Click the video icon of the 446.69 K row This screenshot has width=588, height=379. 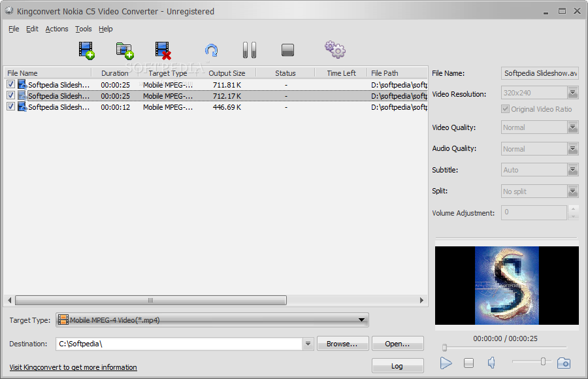click(x=22, y=107)
